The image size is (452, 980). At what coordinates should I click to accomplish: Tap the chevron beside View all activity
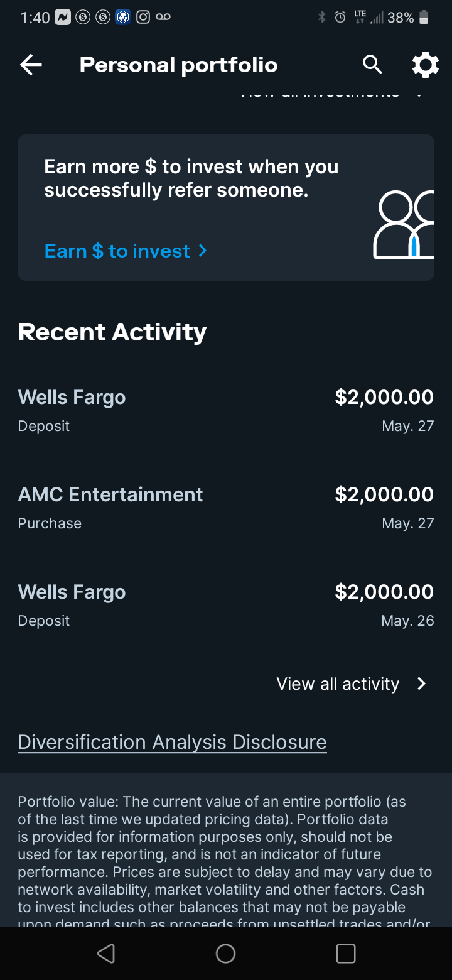click(422, 683)
